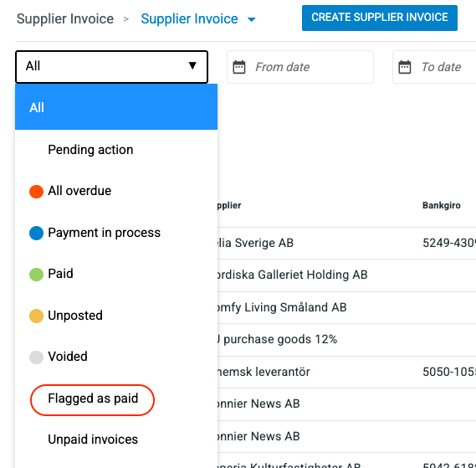Click the yellow Unposted status dot
This screenshot has width=476, height=468.
36,316
